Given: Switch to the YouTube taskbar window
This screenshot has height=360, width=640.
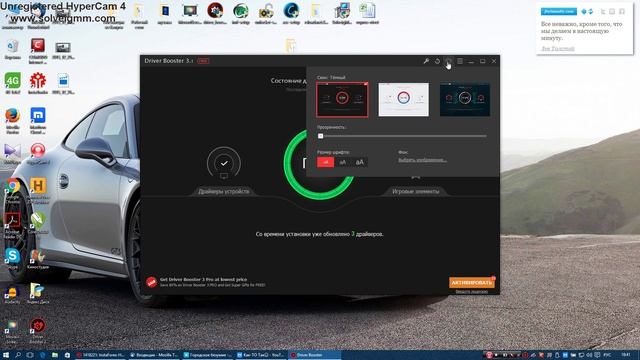Looking at the screenshot, I should 261,355.
